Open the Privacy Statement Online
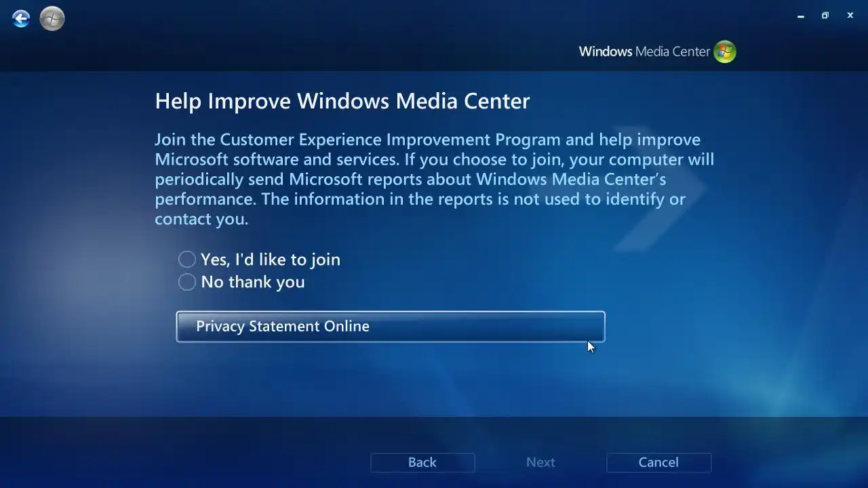 tap(391, 327)
